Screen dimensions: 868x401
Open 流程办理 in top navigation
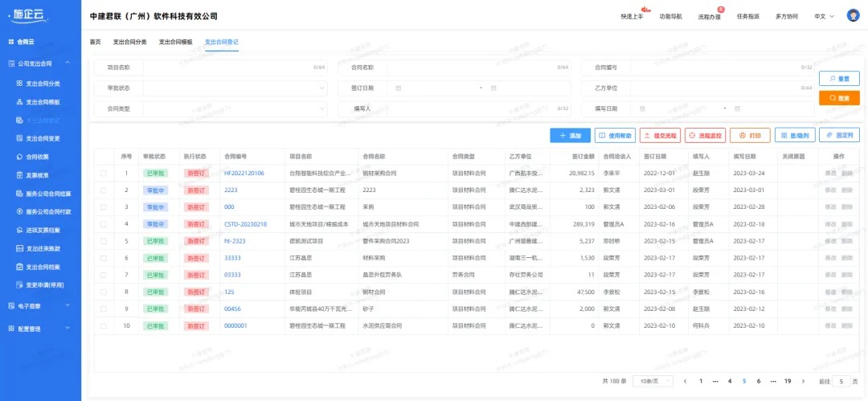709,17
